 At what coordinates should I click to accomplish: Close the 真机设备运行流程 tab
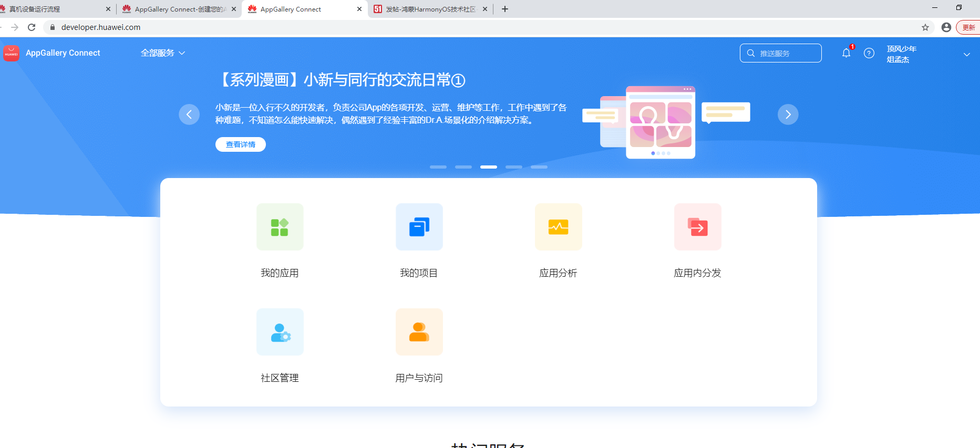coord(108,9)
